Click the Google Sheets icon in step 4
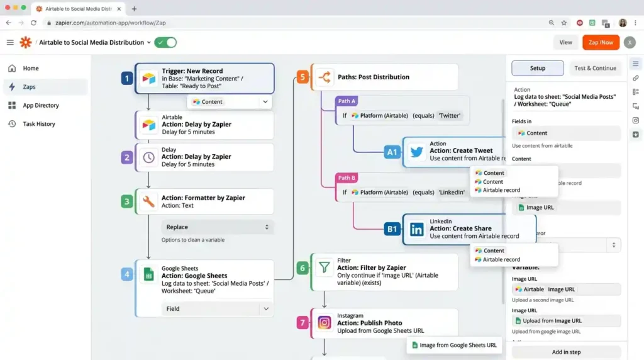The image size is (644, 360). tap(148, 274)
